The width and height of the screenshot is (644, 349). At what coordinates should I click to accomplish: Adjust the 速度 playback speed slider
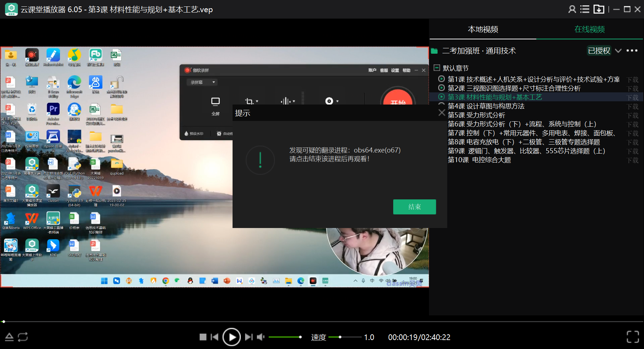[x=345, y=337]
